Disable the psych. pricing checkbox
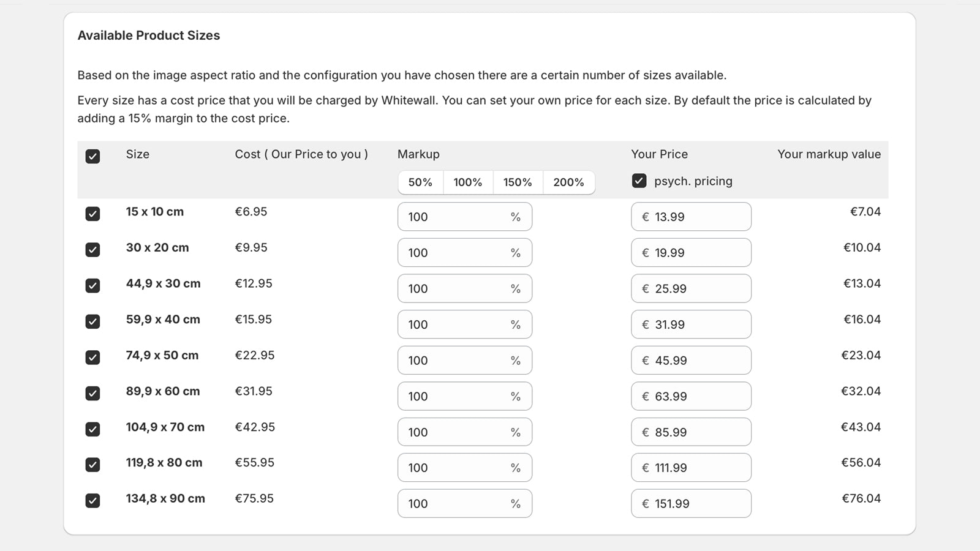Screen dimensions: 980x551 pyautogui.click(x=639, y=181)
